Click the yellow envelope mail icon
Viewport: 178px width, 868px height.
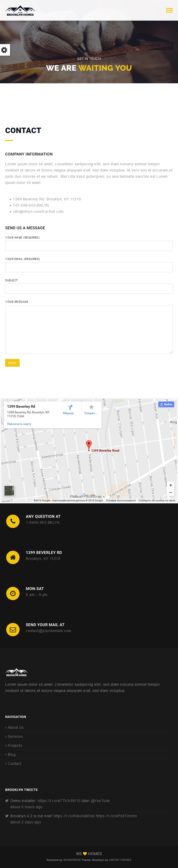point(13,629)
